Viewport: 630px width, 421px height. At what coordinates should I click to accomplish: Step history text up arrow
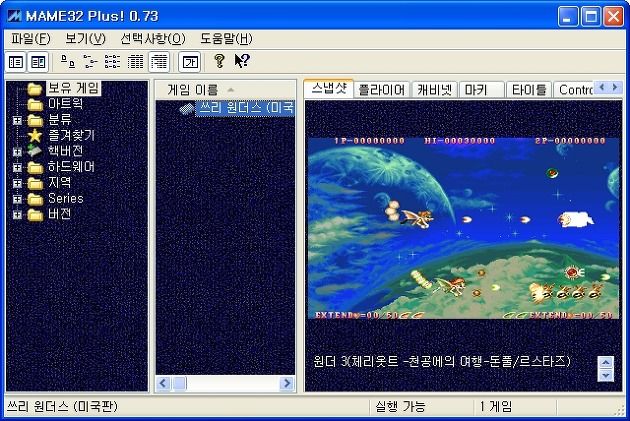[x=605, y=362]
